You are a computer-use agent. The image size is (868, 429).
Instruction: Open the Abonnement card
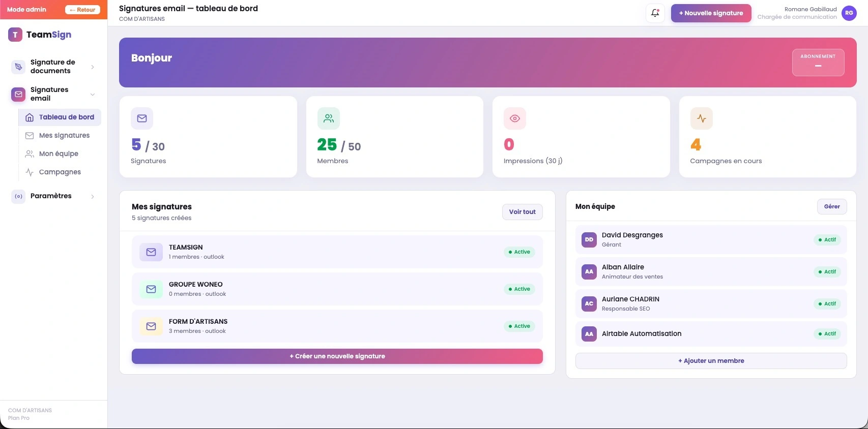(x=818, y=63)
